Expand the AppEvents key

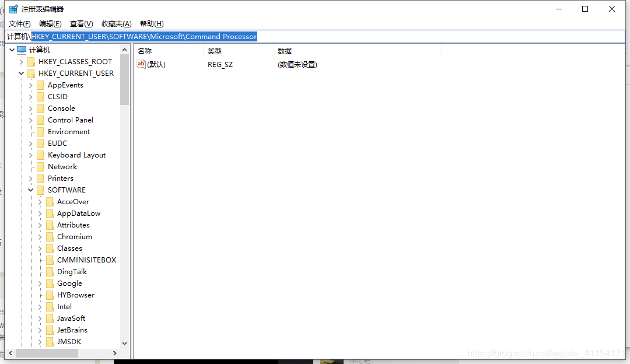pyautogui.click(x=30, y=85)
